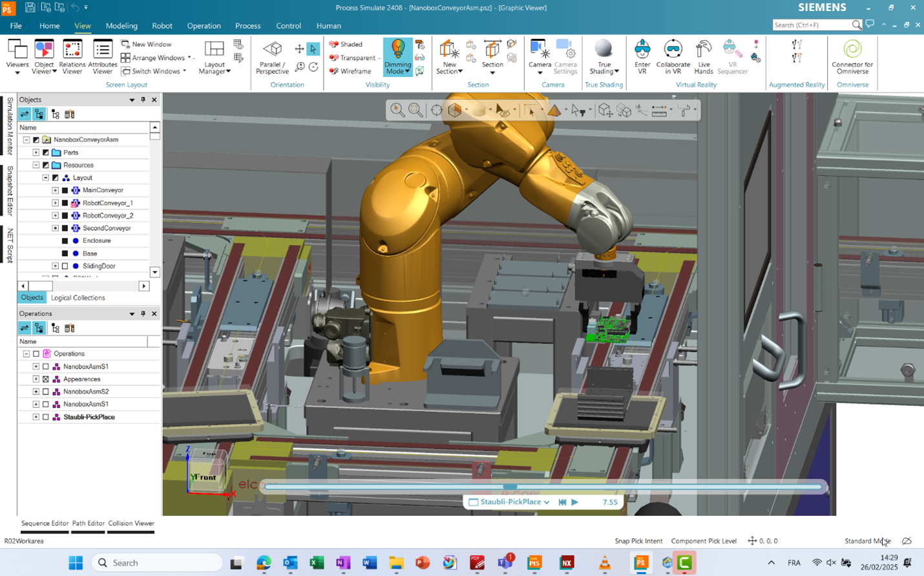Switch to the Logical Collections tab
The height and width of the screenshot is (576, 924).
coord(78,298)
